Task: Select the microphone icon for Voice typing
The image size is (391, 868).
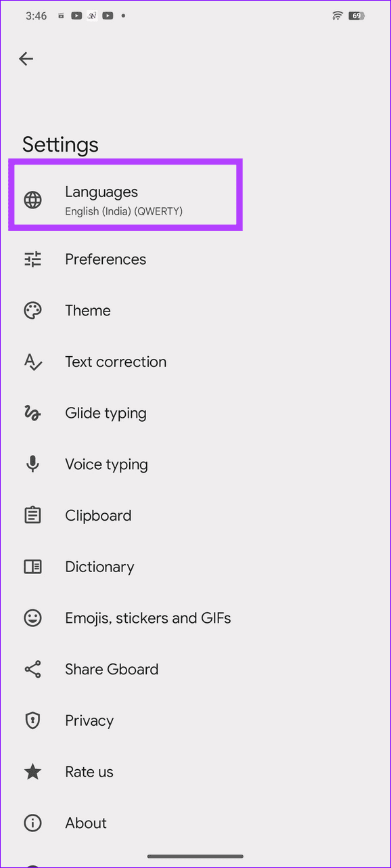Action: click(x=32, y=464)
